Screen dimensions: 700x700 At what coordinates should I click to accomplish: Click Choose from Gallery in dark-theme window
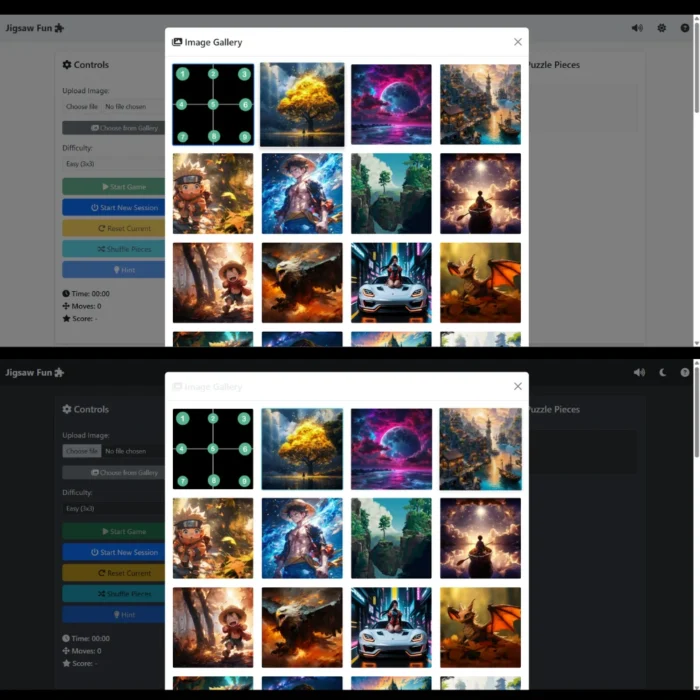coord(113,473)
